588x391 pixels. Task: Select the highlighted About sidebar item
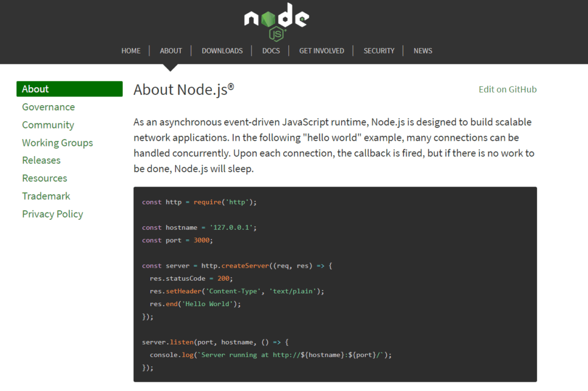tap(69, 89)
